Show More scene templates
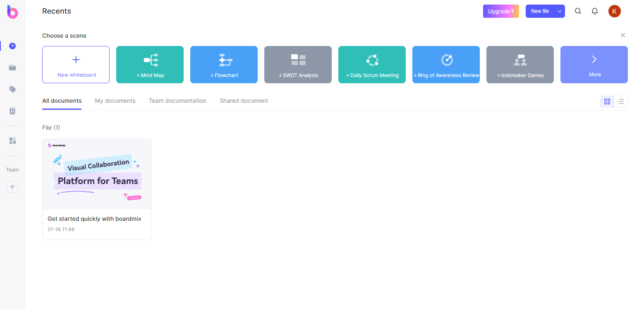Viewport: 644px width, 309px height. pos(594,65)
